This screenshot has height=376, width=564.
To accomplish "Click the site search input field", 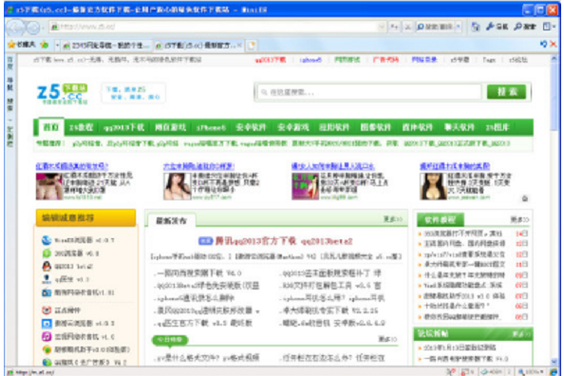I will coord(369,92).
